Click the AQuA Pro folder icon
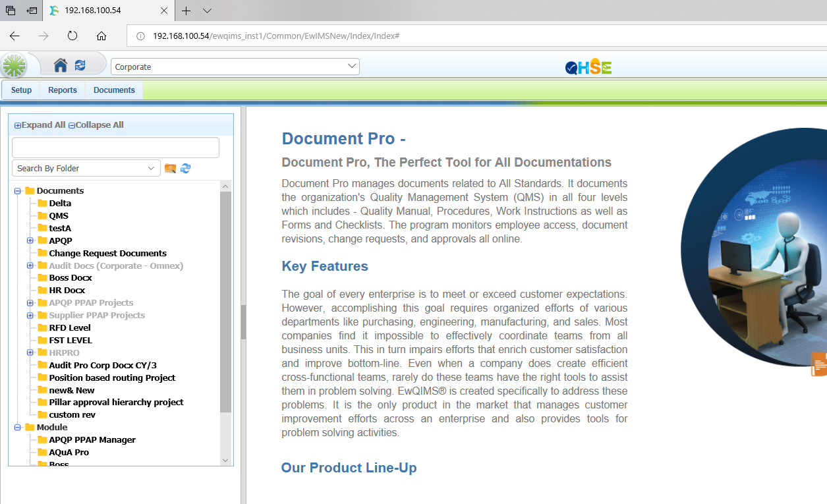The image size is (827, 504). click(42, 452)
